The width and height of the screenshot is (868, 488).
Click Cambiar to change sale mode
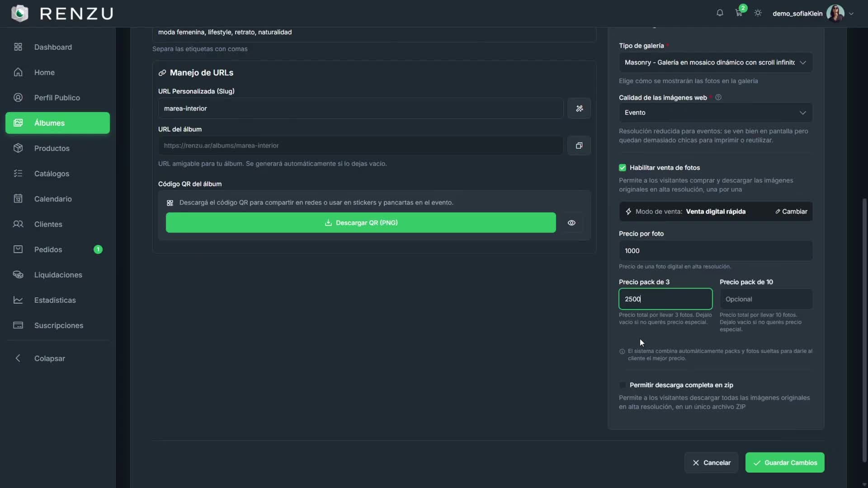791,211
